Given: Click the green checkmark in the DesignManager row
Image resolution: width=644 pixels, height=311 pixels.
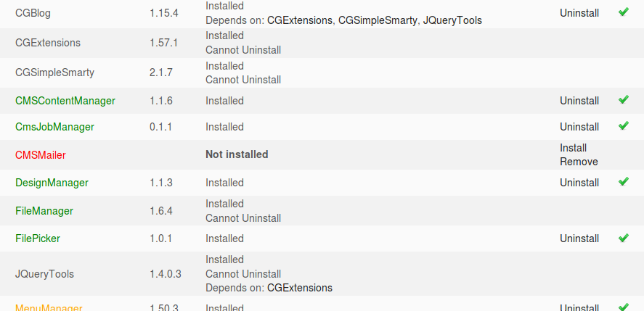Looking at the screenshot, I should pyautogui.click(x=623, y=182).
